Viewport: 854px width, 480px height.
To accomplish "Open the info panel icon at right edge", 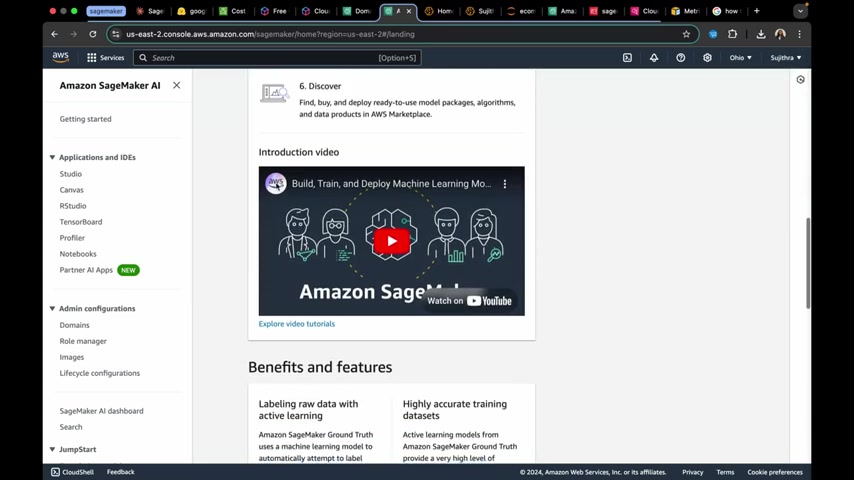I will click(800, 80).
